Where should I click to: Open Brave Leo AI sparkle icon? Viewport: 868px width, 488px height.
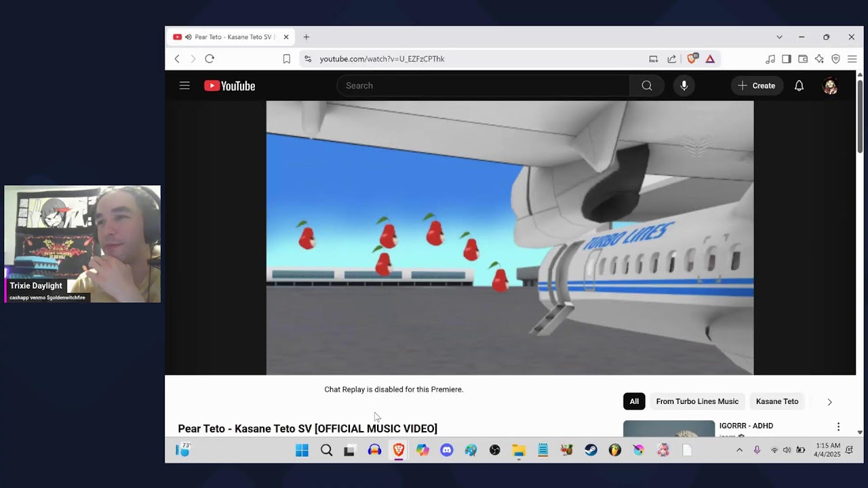pos(819,59)
